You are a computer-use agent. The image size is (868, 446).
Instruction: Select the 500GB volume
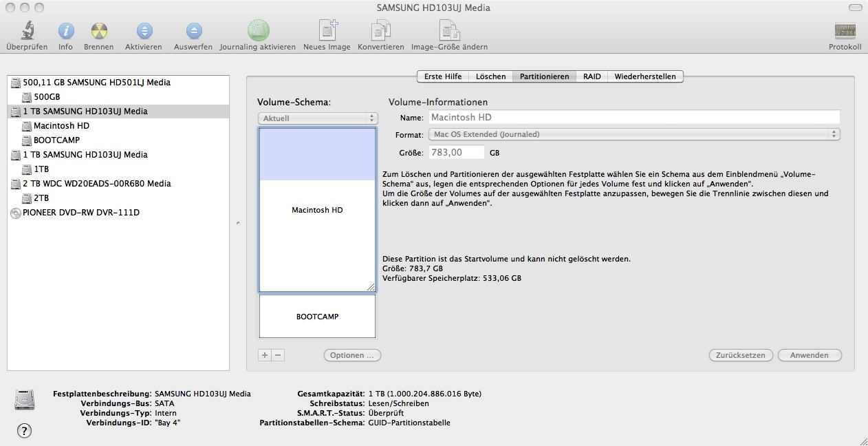pyautogui.click(x=118, y=97)
